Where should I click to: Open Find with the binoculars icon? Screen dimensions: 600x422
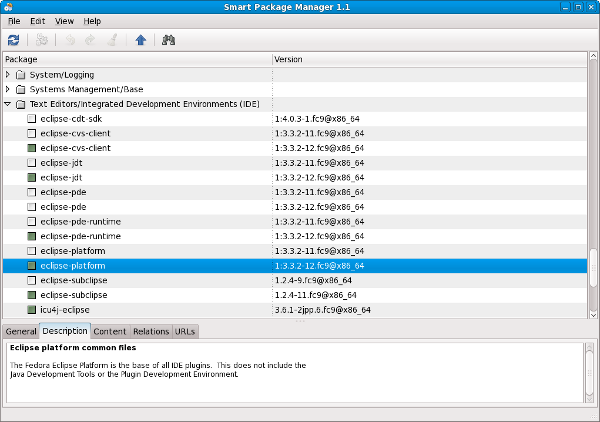[x=168, y=40]
